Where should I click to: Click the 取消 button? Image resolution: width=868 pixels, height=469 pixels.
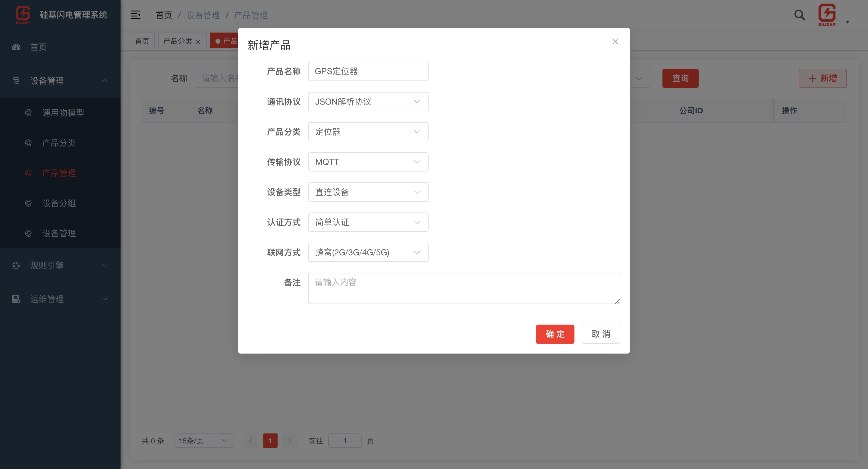click(x=600, y=334)
